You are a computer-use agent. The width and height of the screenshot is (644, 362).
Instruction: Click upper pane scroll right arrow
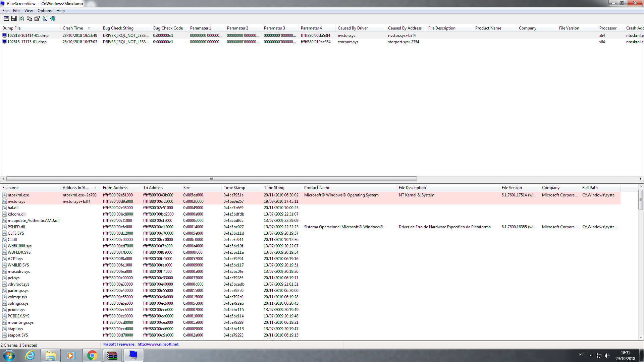641,179
